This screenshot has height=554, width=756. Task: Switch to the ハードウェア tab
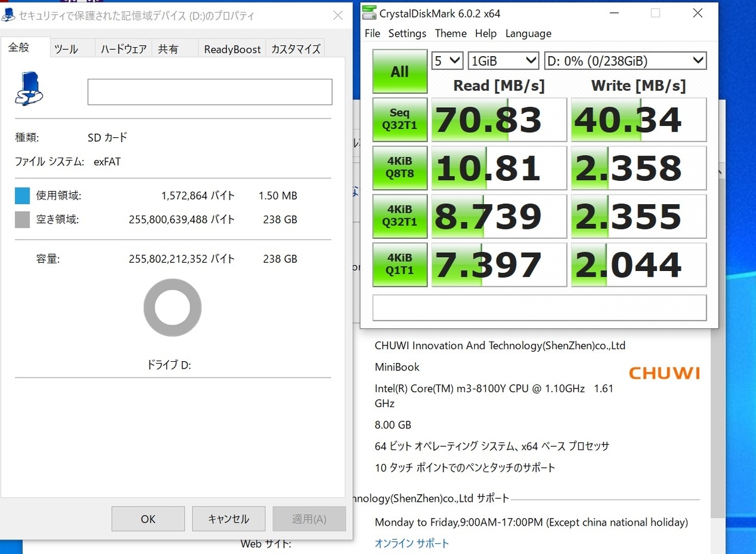123,49
